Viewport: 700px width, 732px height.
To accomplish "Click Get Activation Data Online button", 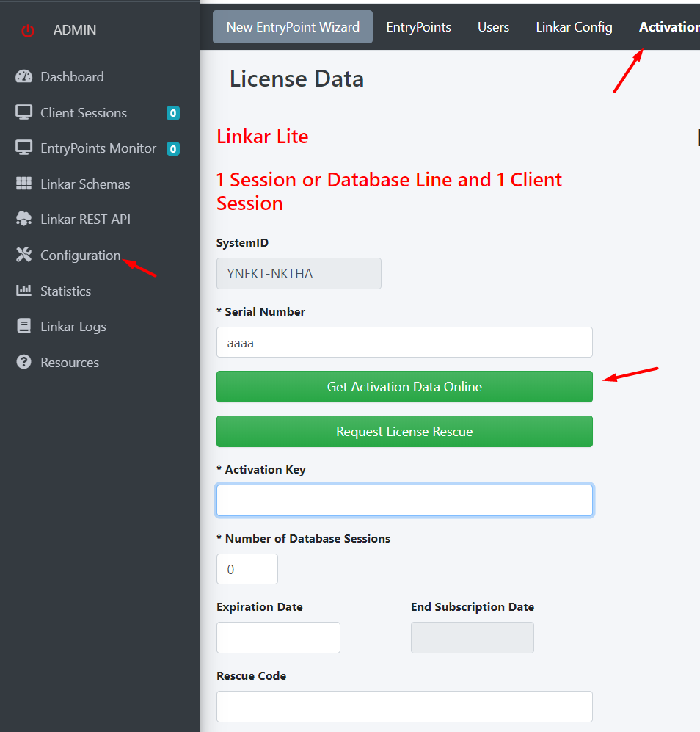I will [x=404, y=386].
